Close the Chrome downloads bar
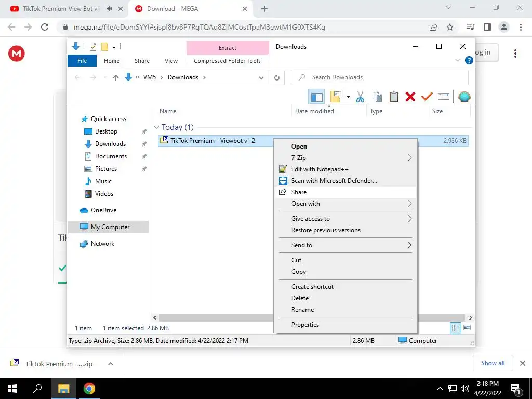532x399 pixels. (x=523, y=363)
